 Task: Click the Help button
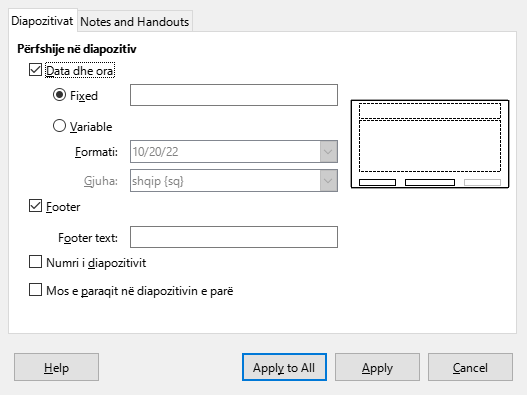[56, 367]
